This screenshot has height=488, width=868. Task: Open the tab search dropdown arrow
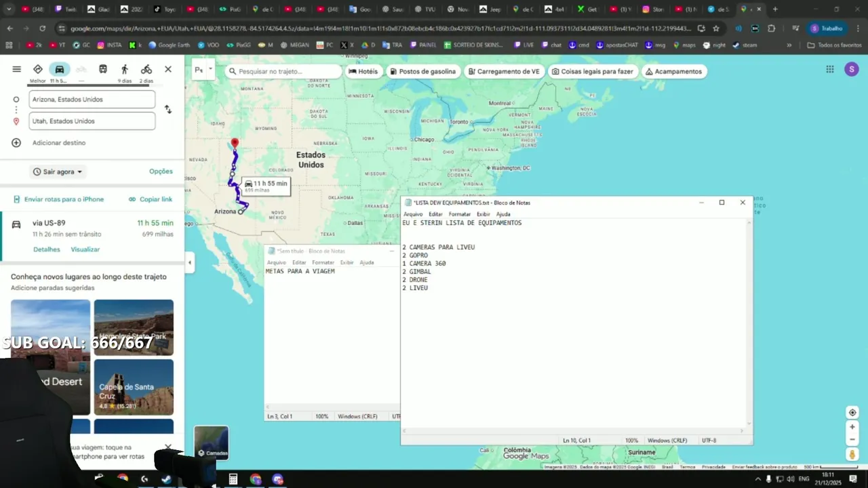(x=9, y=9)
